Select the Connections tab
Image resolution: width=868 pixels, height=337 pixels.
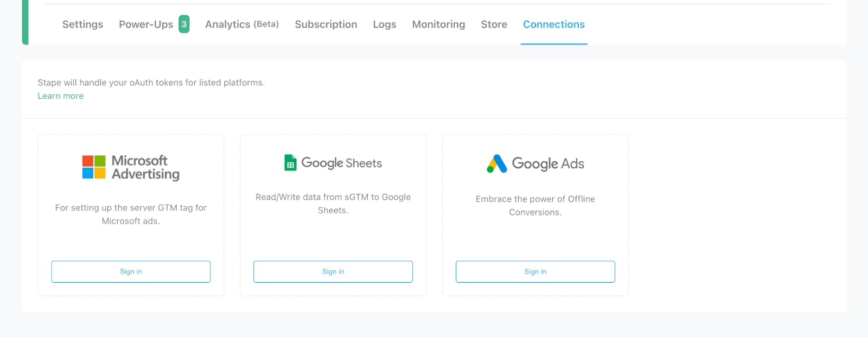554,24
